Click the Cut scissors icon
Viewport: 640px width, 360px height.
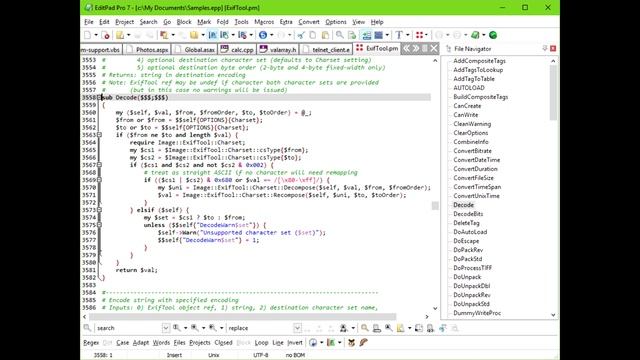(301, 35)
